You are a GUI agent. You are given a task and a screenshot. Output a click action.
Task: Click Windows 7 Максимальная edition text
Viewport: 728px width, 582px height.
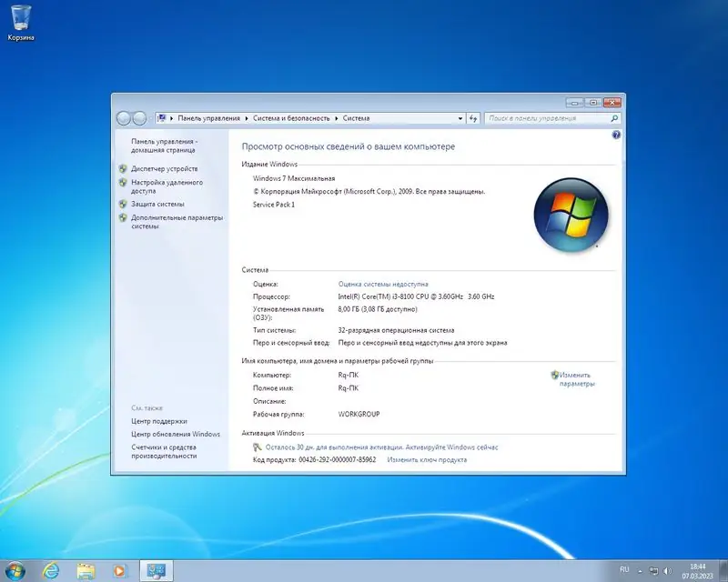pos(294,178)
